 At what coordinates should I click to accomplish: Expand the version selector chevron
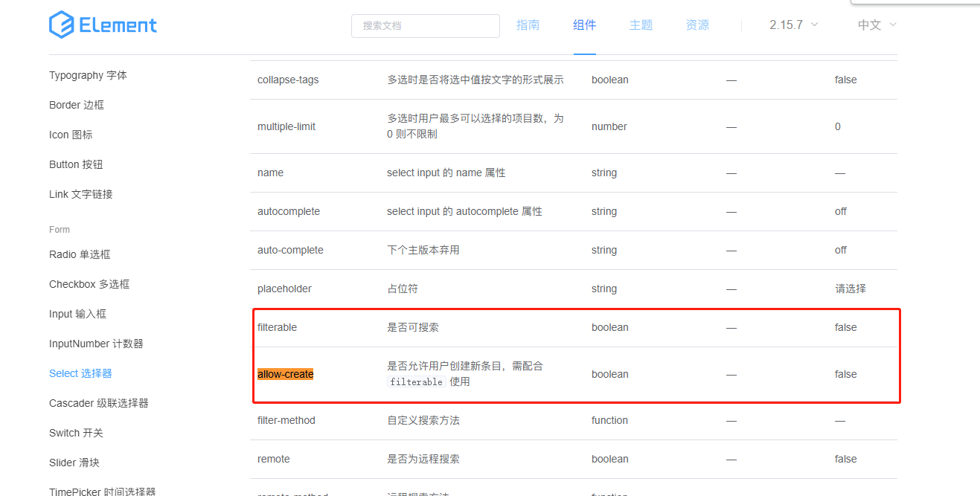pyautogui.click(x=816, y=25)
